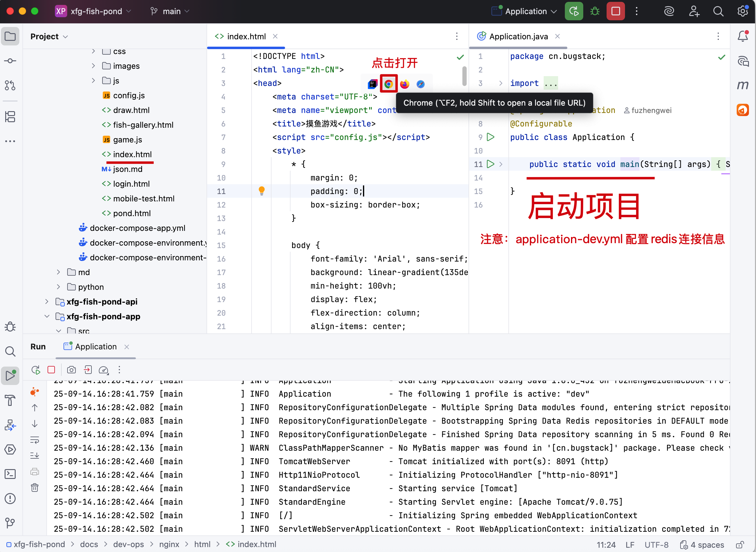The width and height of the screenshot is (756, 552).
Task: Click the index.html editor vertical scrollbar
Action: [464, 76]
